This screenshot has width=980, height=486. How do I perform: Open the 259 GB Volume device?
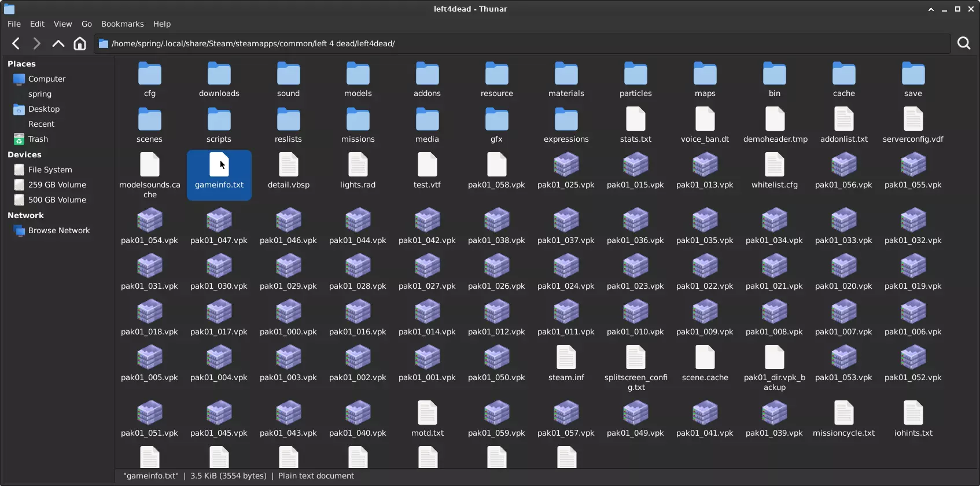[x=58, y=185]
